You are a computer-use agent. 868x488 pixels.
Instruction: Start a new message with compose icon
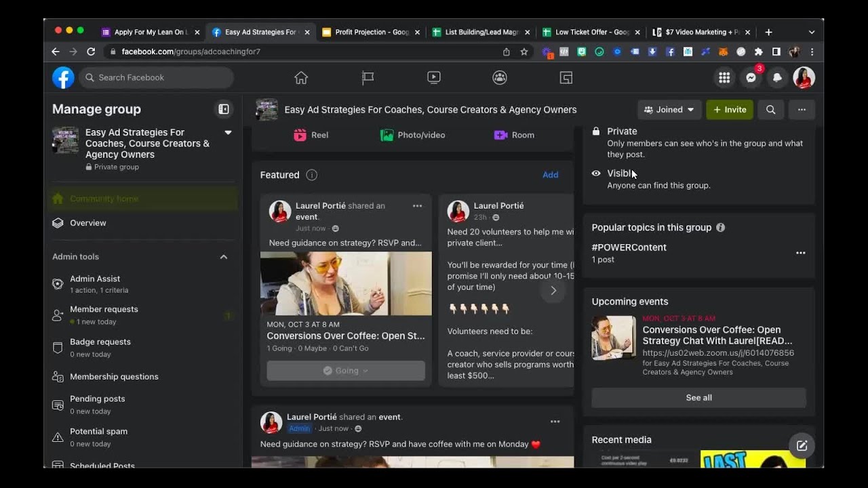click(x=802, y=445)
